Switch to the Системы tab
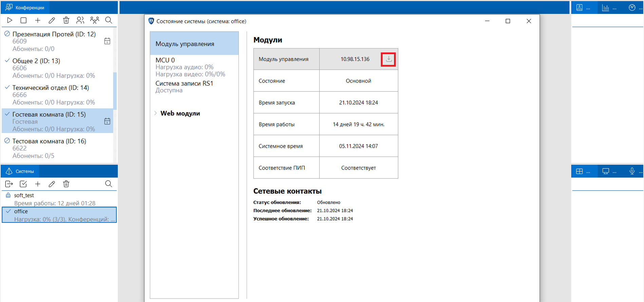Viewport: 644px width, 302px height. click(20, 171)
